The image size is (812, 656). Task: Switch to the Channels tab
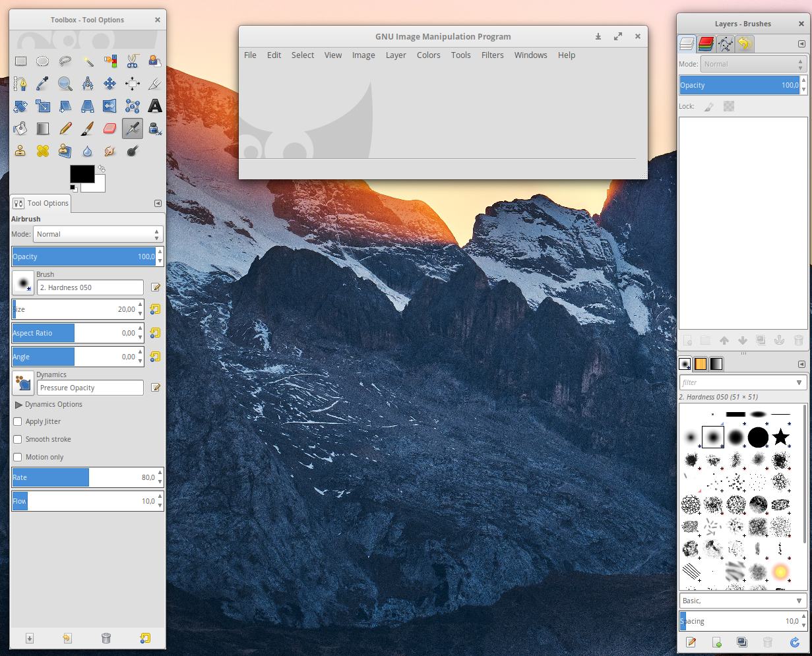click(x=706, y=44)
